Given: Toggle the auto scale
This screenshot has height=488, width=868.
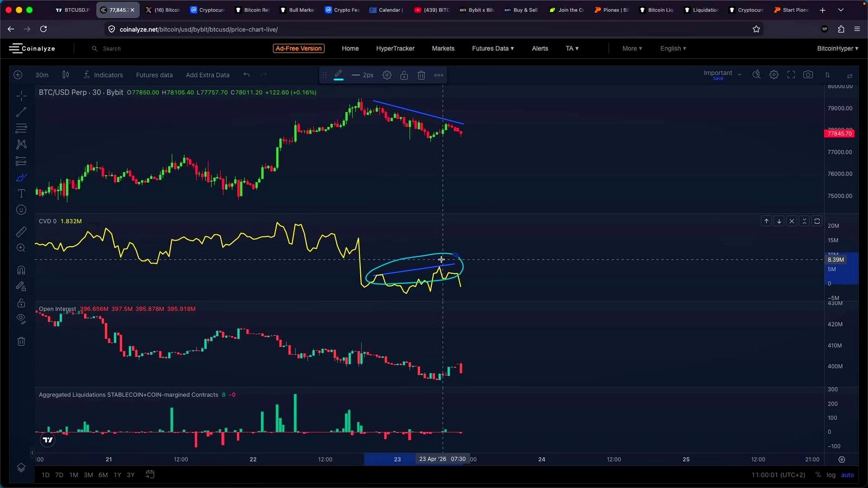Looking at the screenshot, I should pos(847,475).
